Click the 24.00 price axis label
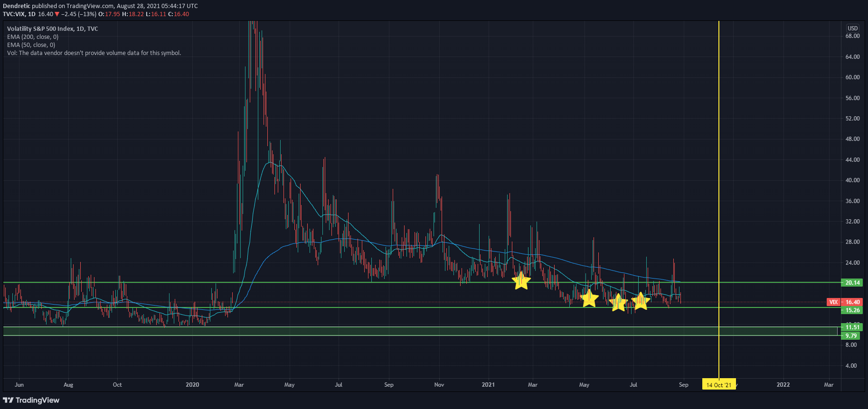868x409 pixels. 852,263
